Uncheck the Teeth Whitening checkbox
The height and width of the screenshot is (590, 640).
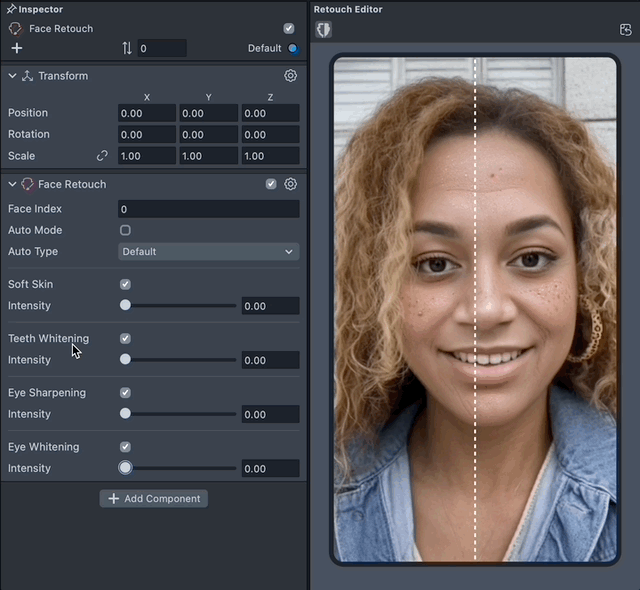pyautogui.click(x=125, y=338)
